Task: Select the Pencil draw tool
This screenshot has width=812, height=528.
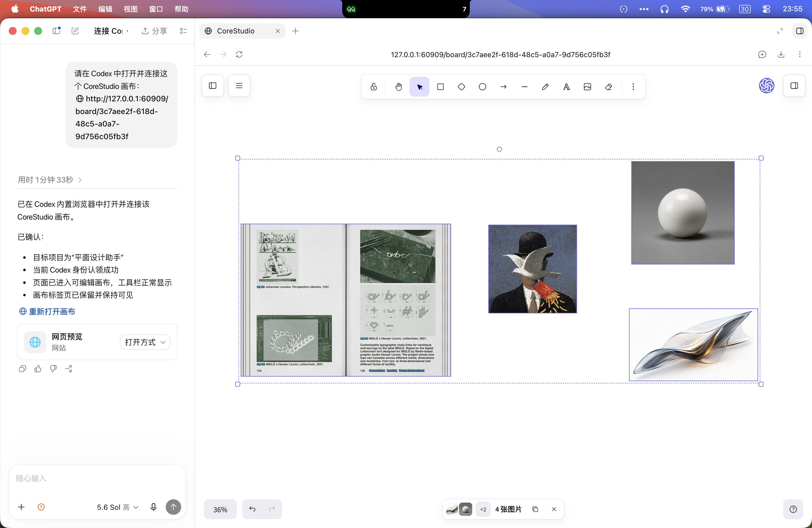Action: coord(545,87)
